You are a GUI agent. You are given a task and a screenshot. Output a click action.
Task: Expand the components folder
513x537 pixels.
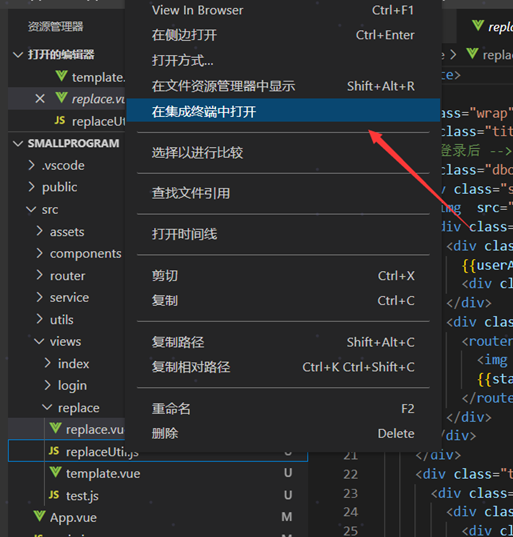(40, 253)
